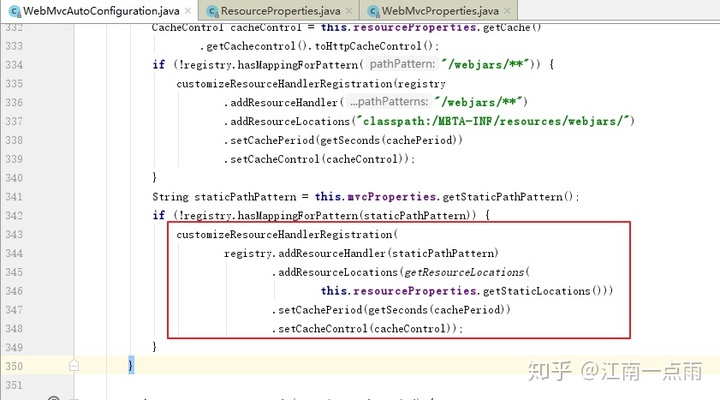The image size is (720, 400).
Task: Switch to WebMvcAutoConfiguration.java tab
Action: tap(101, 11)
